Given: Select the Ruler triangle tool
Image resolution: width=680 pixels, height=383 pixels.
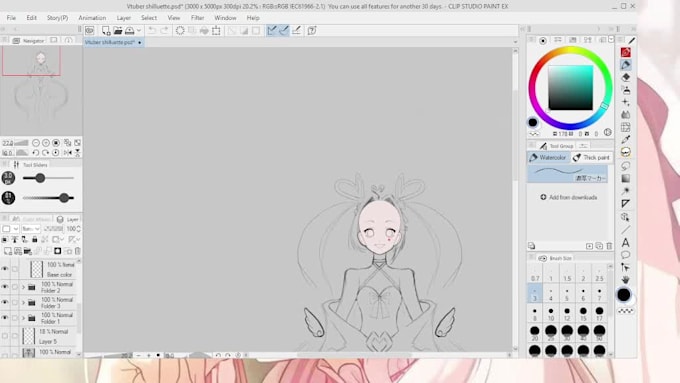Looking at the screenshot, I should tap(625, 203).
